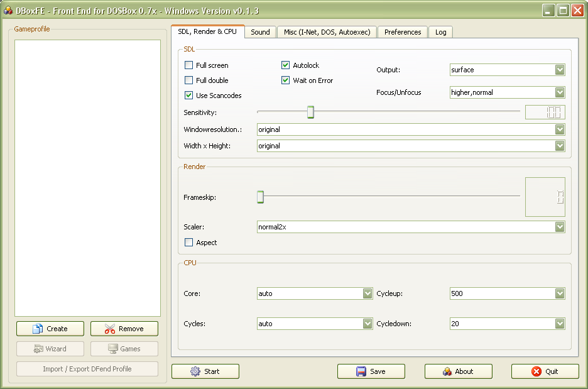This screenshot has width=588, height=389.
Task: Maximize the DBoxFE window
Action: click(563, 11)
